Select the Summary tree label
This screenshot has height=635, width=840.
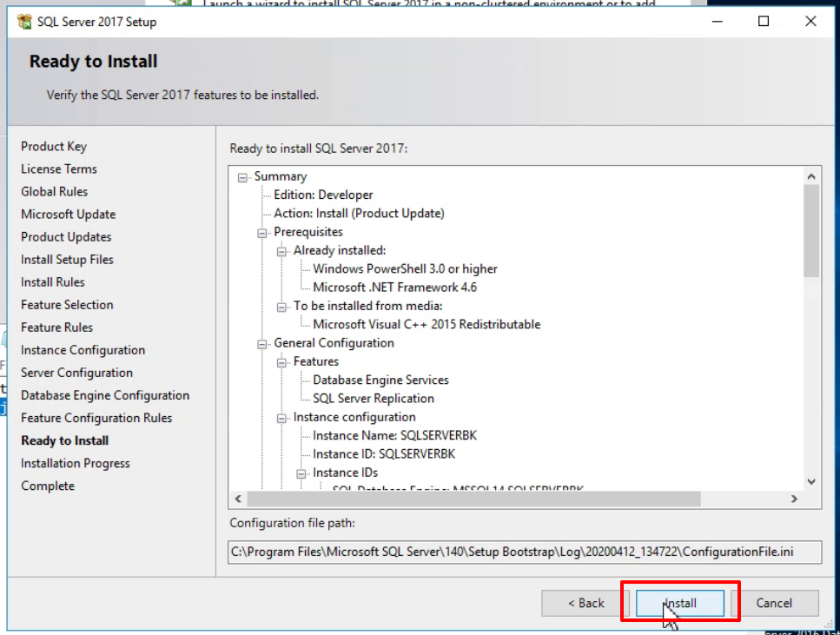[281, 176]
